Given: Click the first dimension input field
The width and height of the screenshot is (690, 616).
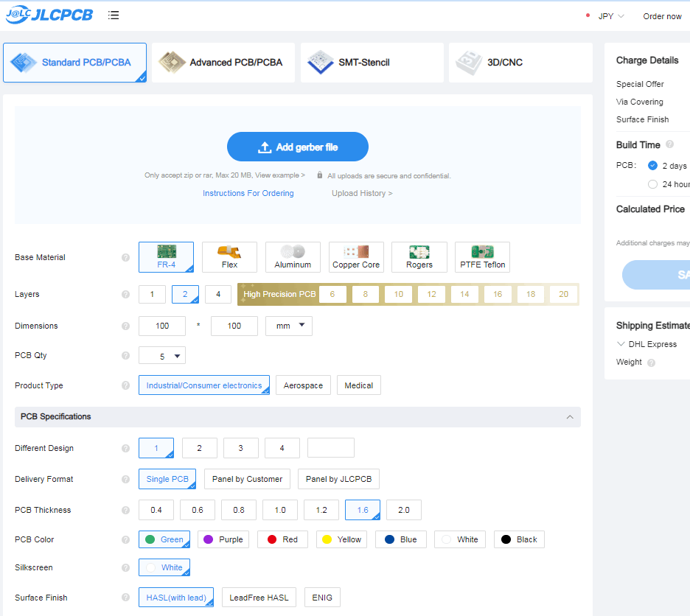Looking at the screenshot, I should click(162, 326).
